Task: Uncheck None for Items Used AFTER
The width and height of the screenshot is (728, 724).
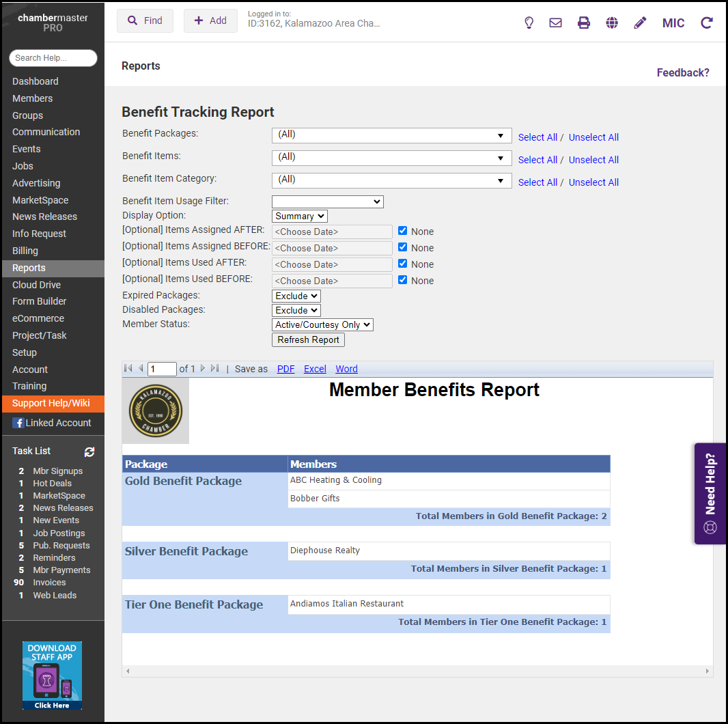Action: coord(403,264)
